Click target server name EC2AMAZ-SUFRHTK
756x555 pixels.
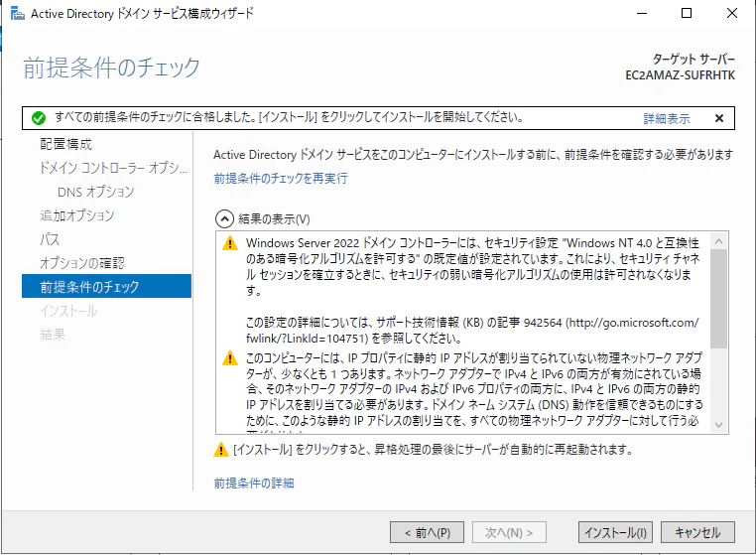tap(681, 75)
